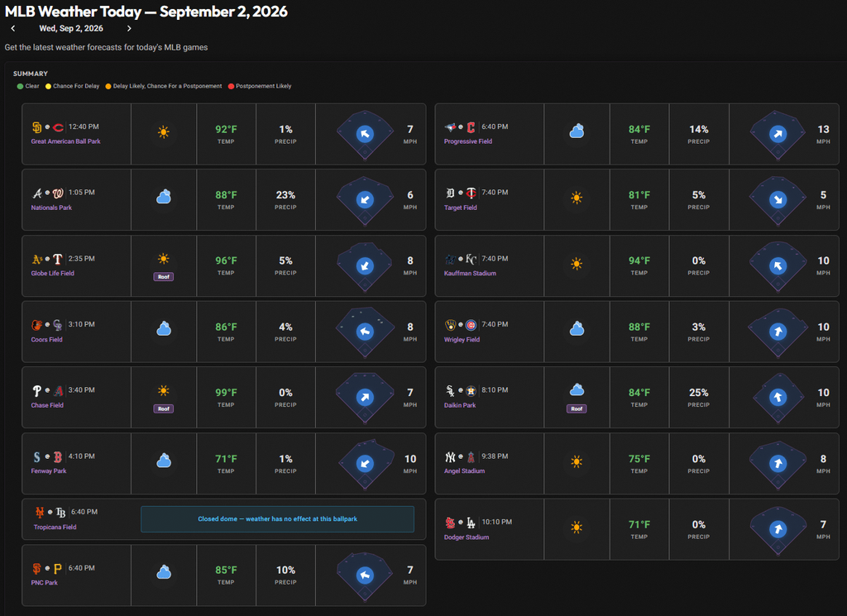847x616 pixels.
Task: Click the 99°F temperature at Chase Field
Action: click(x=226, y=393)
